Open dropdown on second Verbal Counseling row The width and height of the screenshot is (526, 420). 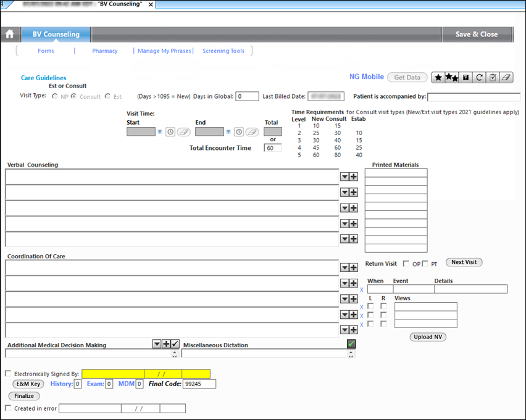[x=344, y=192]
